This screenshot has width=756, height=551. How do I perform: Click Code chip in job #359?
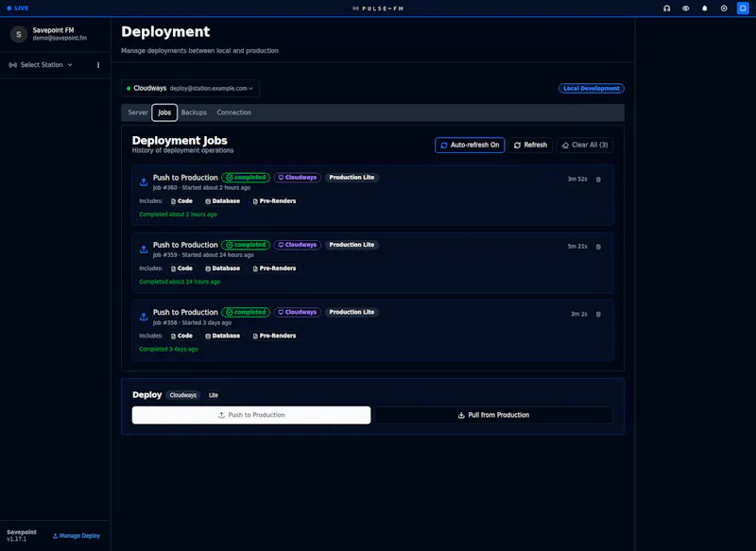click(181, 268)
